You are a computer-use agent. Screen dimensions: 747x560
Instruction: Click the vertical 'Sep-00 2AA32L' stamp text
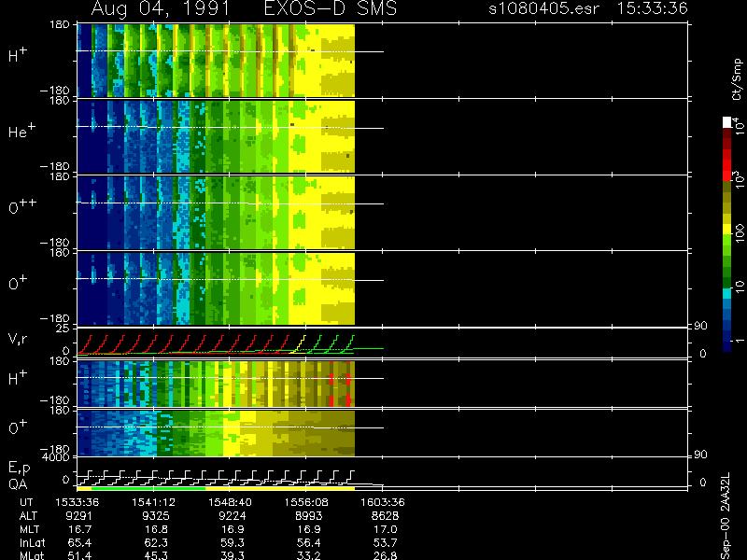click(x=725, y=516)
